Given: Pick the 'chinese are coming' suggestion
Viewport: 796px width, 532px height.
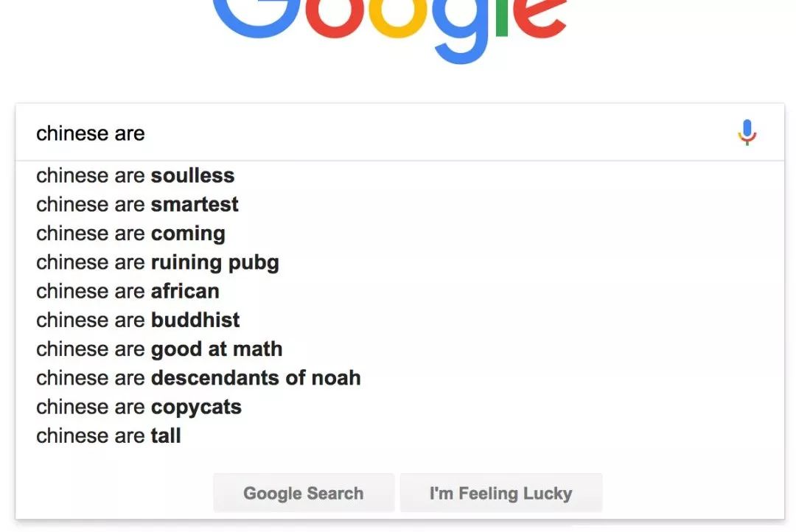Looking at the screenshot, I should pos(131,234).
